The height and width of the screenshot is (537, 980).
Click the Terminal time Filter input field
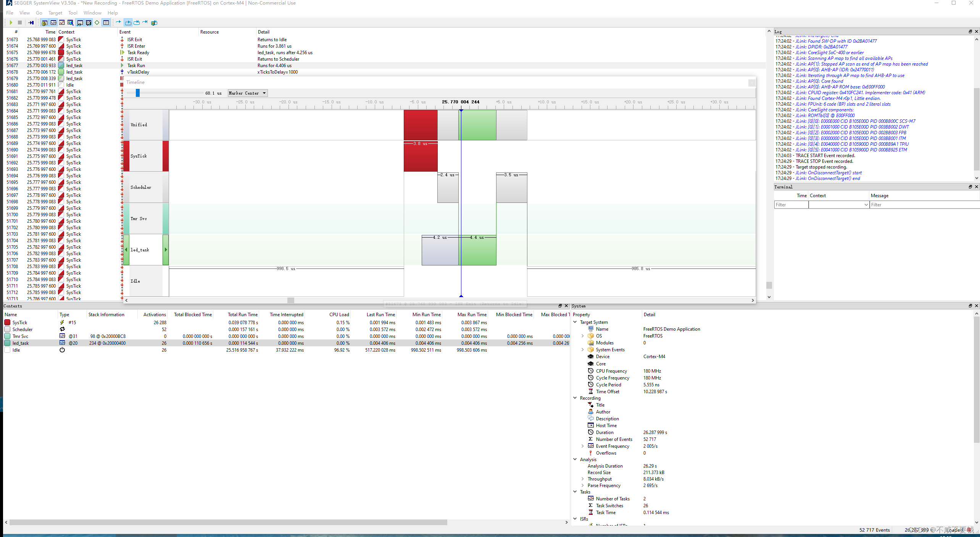791,205
